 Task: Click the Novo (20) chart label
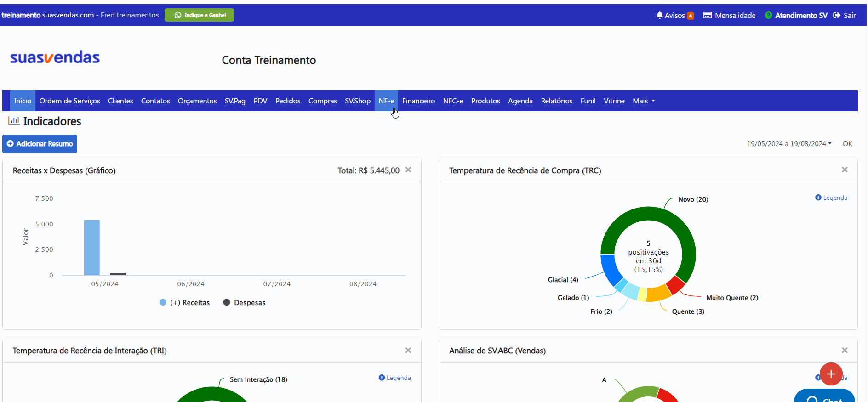tap(693, 199)
